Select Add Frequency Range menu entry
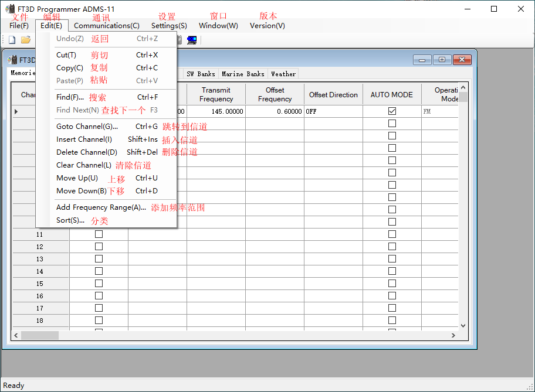 pos(101,207)
